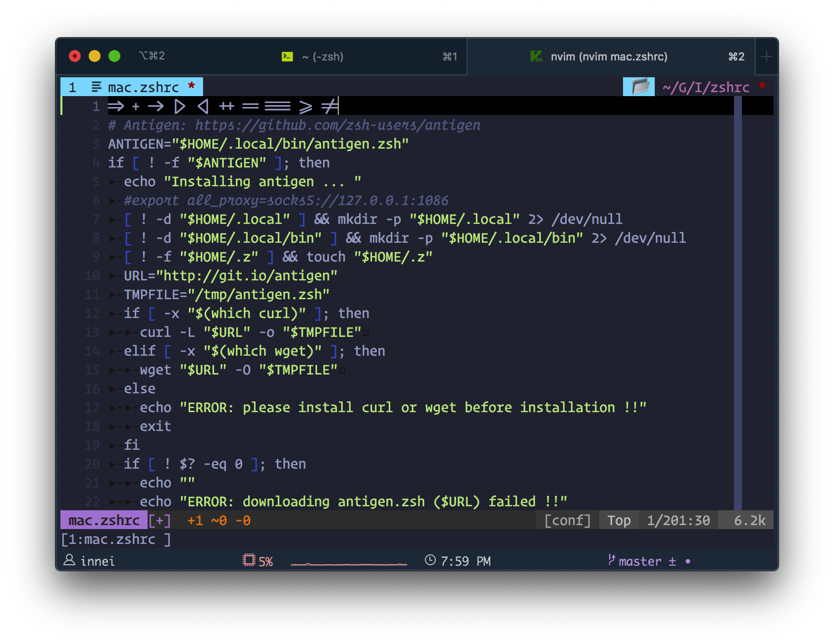834x644 pixels.
Task: Click the "innei" username text
Action: click(x=98, y=561)
